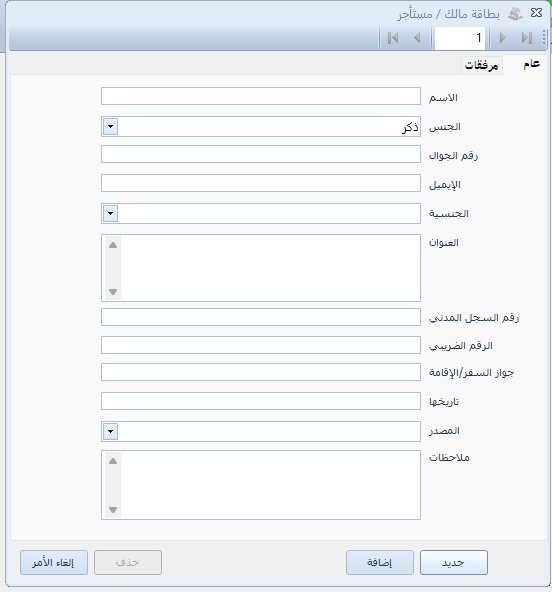
Task: Jump to the last record icon
Action: [527, 38]
